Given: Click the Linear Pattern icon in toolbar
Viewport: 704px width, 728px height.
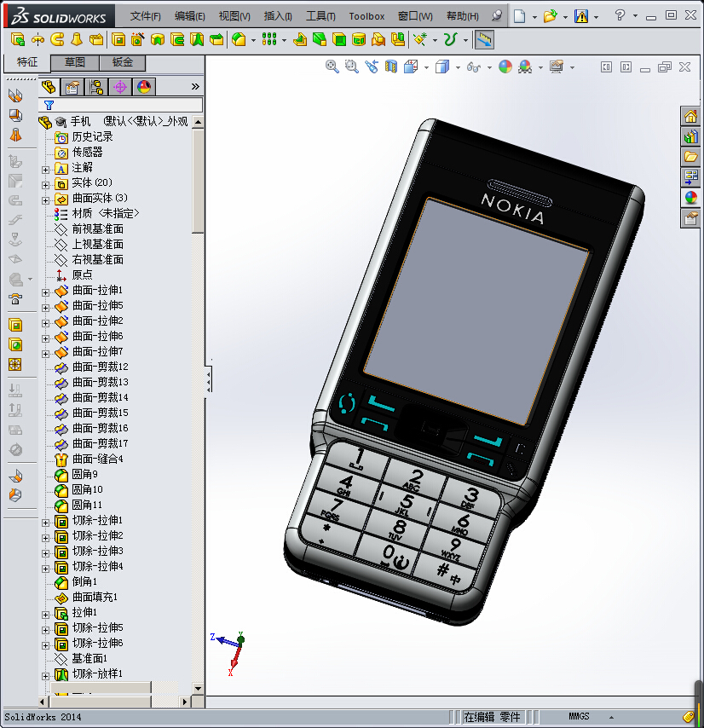Looking at the screenshot, I should (x=269, y=39).
